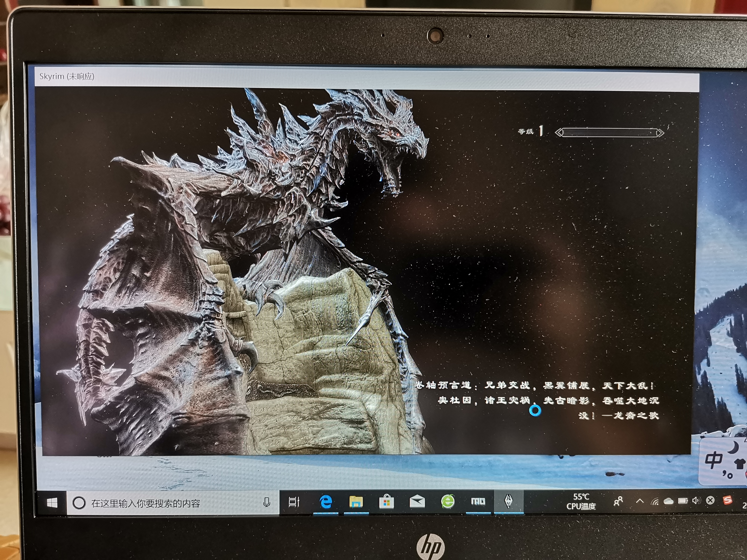Image resolution: width=747 pixels, height=560 pixels.
Task: Open Microsoft Store from the taskbar
Action: pyautogui.click(x=386, y=502)
